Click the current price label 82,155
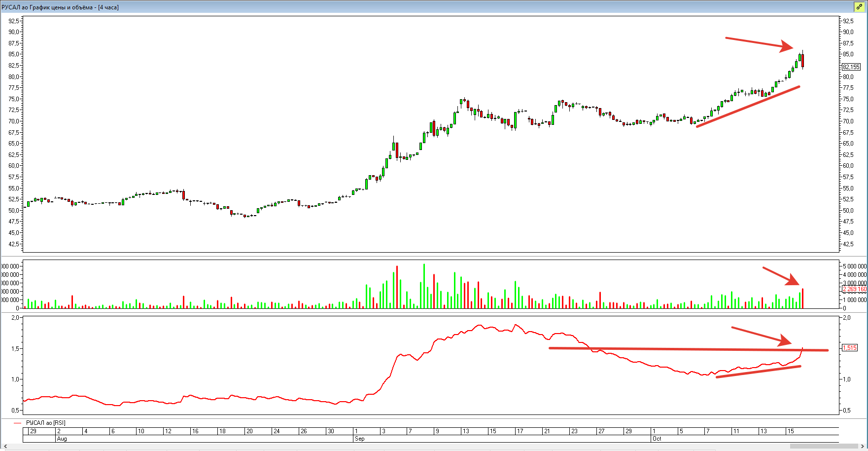The image size is (868, 451). (x=851, y=67)
